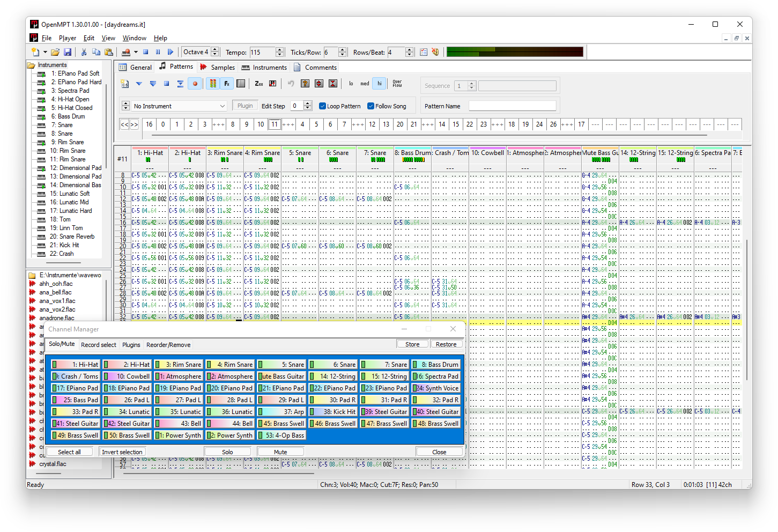This screenshot has height=532, width=778.
Task: Open Record select tab in Channel Manager
Action: point(99,345)
